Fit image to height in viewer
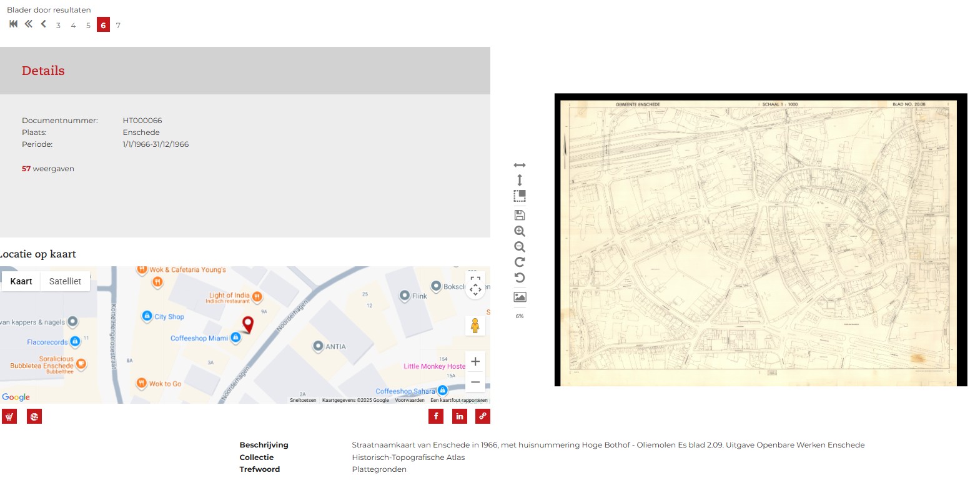This screenshot has width=980, height=480. click(519, 180)
